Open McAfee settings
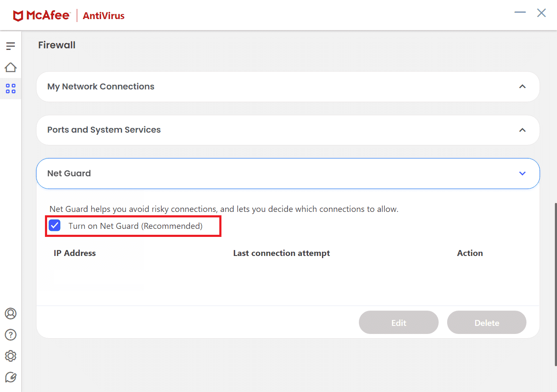This screenshot has width=557, height=392. point(11,356)
